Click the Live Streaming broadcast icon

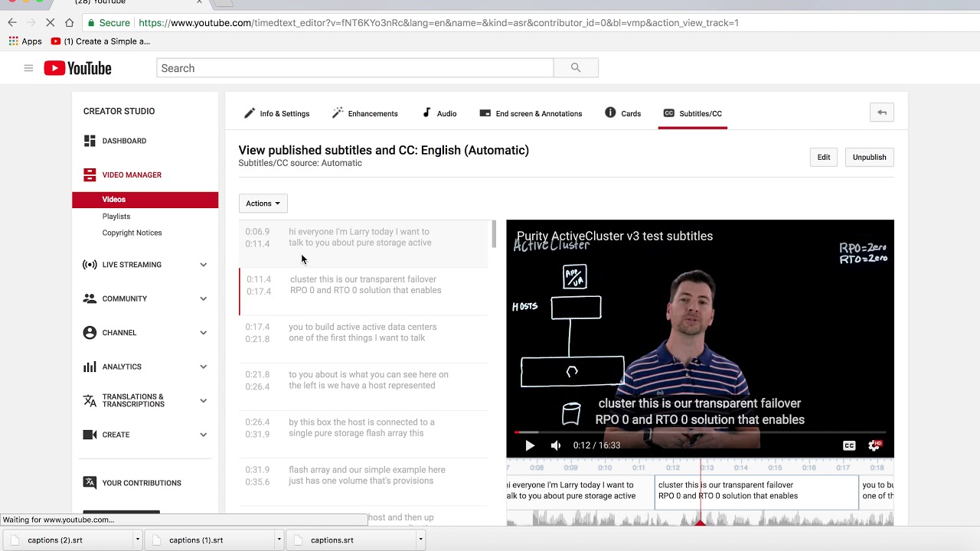90,265
